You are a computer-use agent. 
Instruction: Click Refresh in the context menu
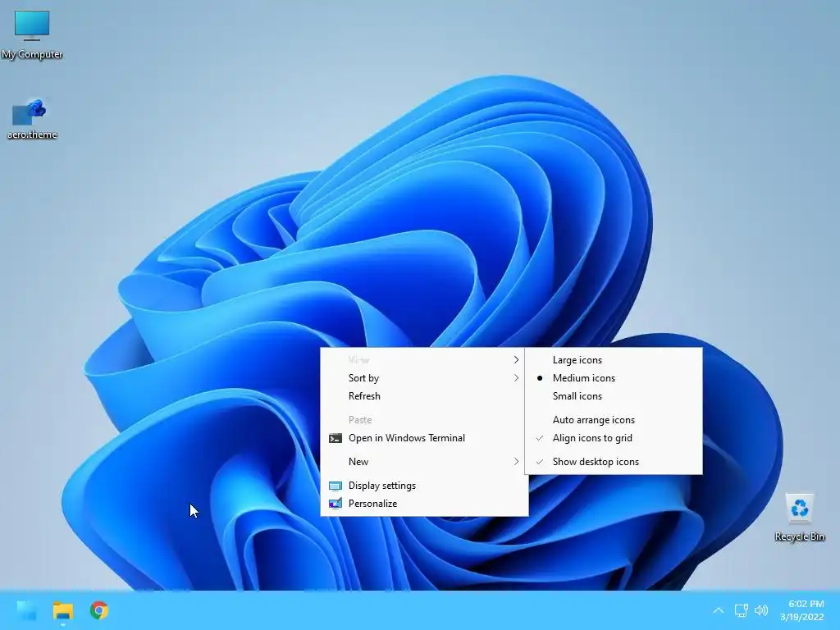point(424,396)
